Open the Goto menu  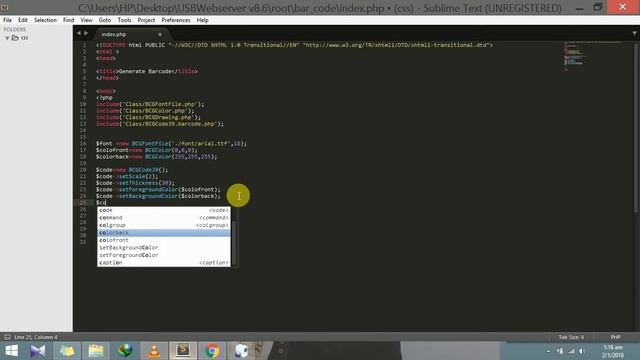(x=104, y=20)
